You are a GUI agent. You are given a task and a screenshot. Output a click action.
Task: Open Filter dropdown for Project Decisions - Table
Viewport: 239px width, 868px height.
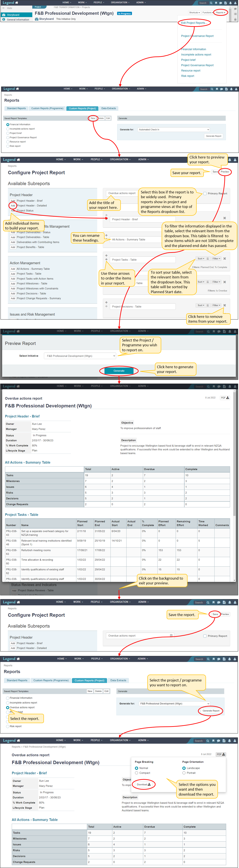(216, 305)
